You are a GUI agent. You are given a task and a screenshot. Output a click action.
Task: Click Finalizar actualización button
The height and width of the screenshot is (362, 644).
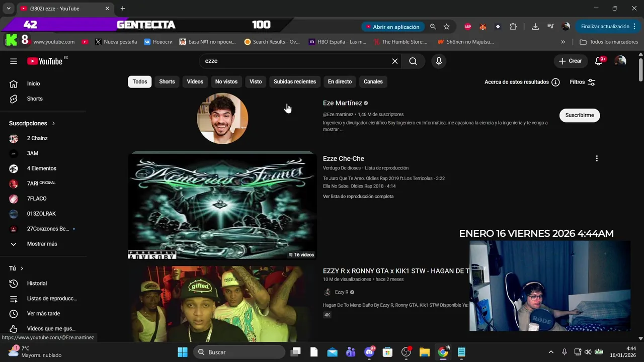coord(607,27)
